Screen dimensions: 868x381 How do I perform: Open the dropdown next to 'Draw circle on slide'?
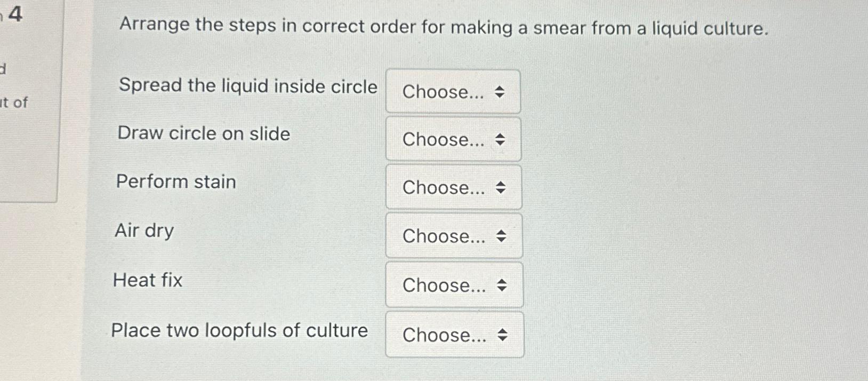[453, 140]
